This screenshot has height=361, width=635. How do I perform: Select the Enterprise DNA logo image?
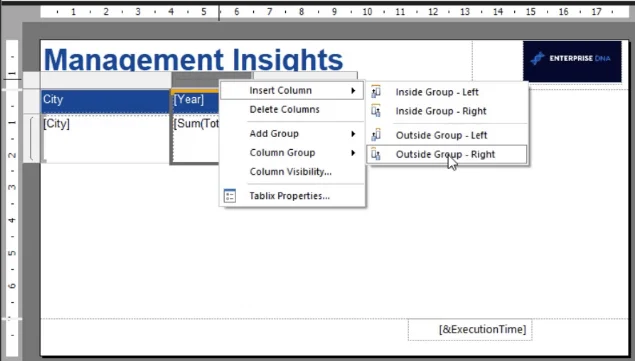(572, 61)
